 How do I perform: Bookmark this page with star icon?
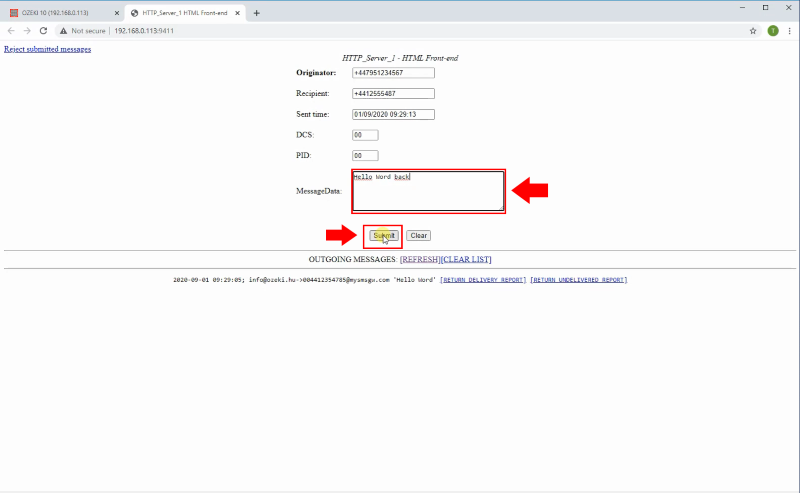pos(753,31)
